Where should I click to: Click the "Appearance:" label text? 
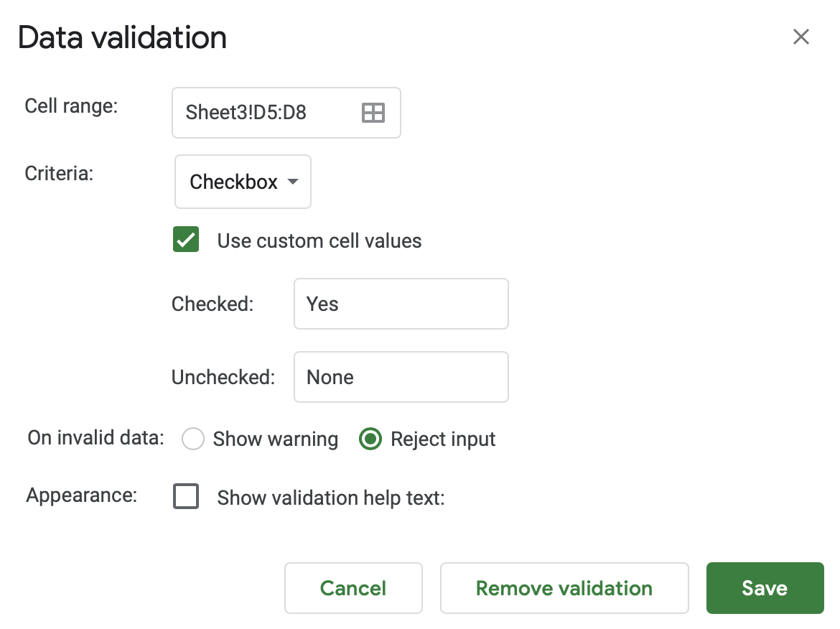(x=81, y=496)
